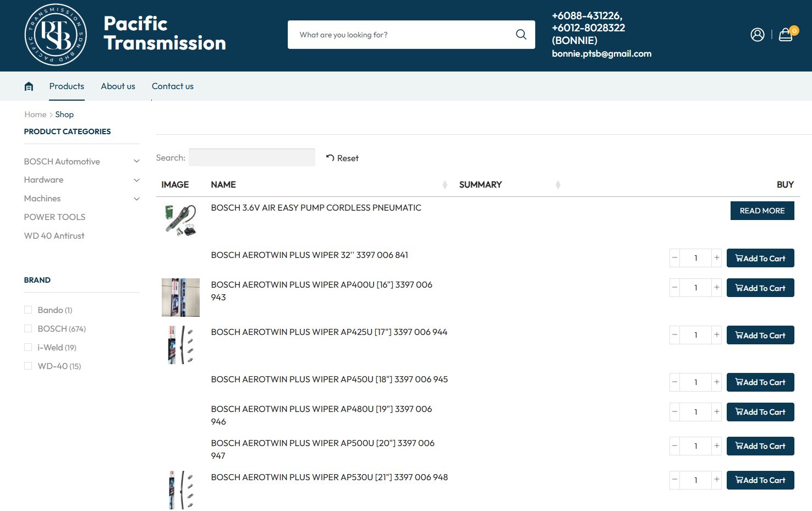Add AP480U [19"] wiper to cart

[x=760, y=412]
